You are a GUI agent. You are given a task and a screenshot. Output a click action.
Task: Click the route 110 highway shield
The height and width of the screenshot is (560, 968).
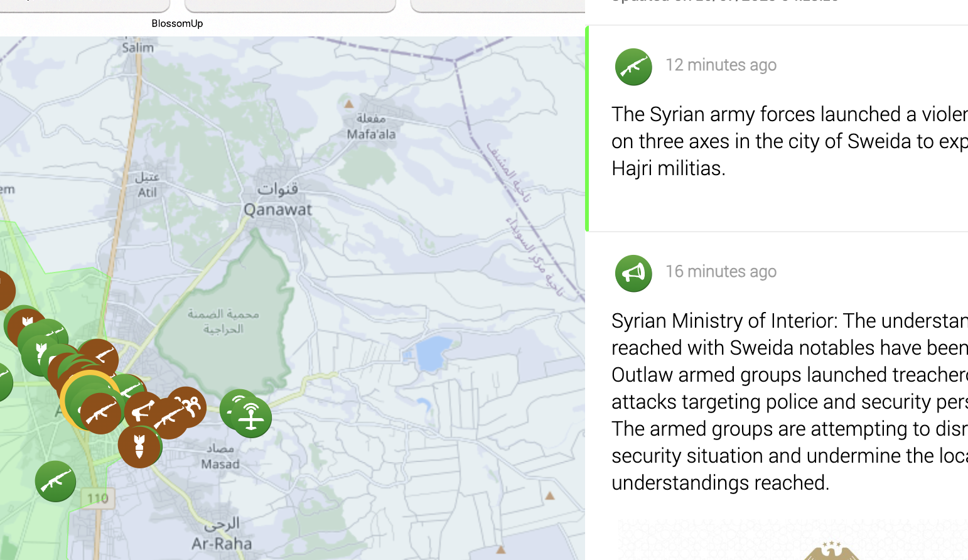[x=97, y=498]
